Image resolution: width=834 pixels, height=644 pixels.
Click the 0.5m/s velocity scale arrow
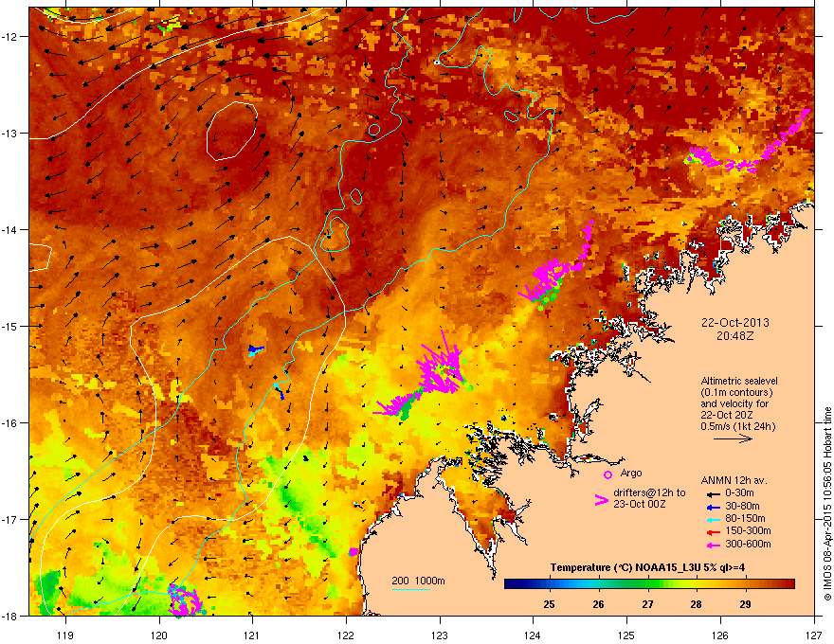point(733,438)
